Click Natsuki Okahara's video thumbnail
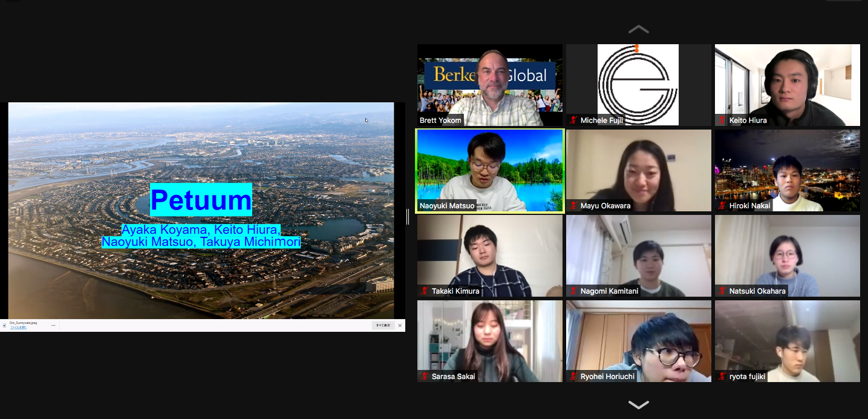 [787, 256]
